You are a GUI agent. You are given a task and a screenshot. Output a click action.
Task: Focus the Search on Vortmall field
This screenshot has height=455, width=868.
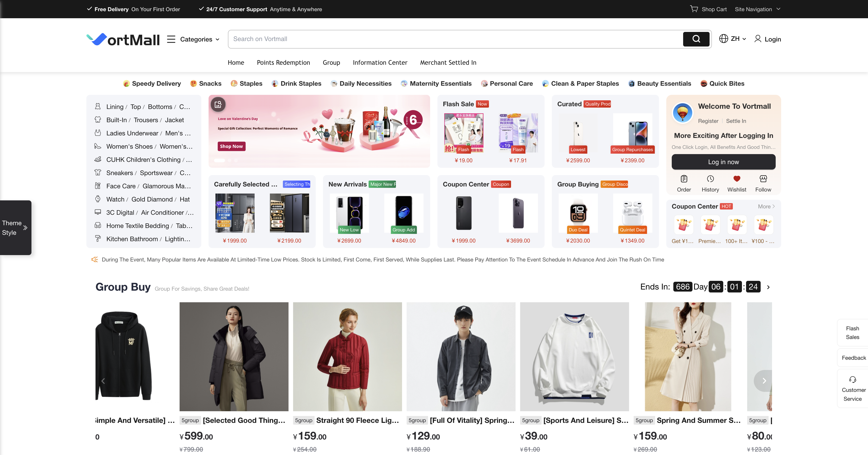455,39
